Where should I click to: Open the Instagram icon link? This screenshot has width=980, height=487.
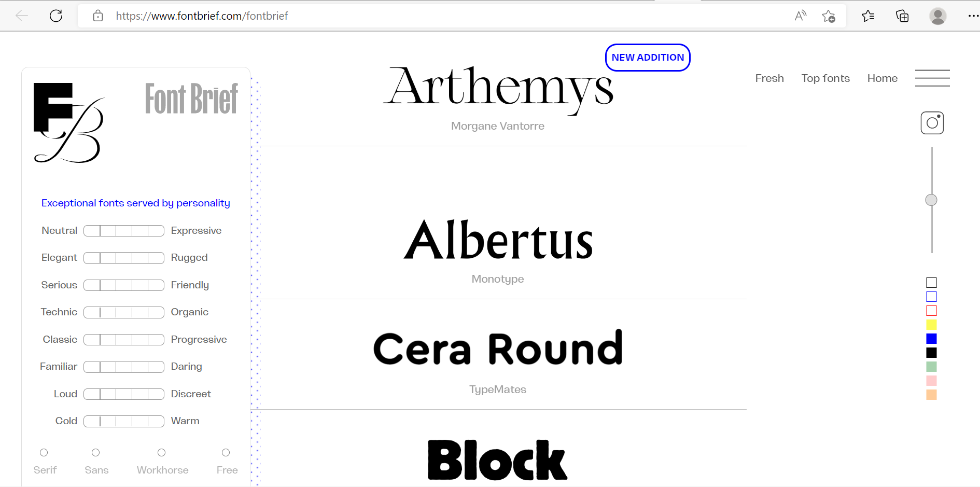[x=932, y=123]
